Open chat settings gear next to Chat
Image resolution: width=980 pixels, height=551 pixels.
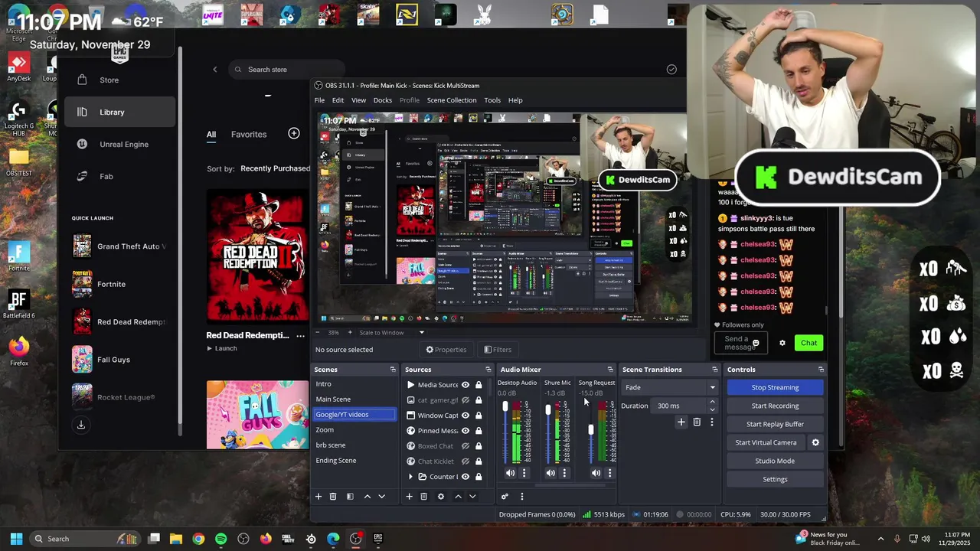[x=782, y=343]
